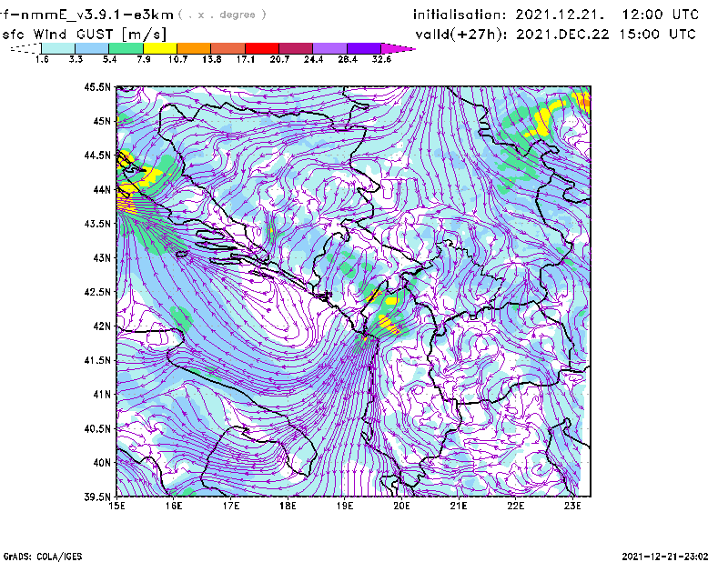Click the green legend swatch after 5.4
This screenshot has width=728, height=562.
(x=126, y=48)
